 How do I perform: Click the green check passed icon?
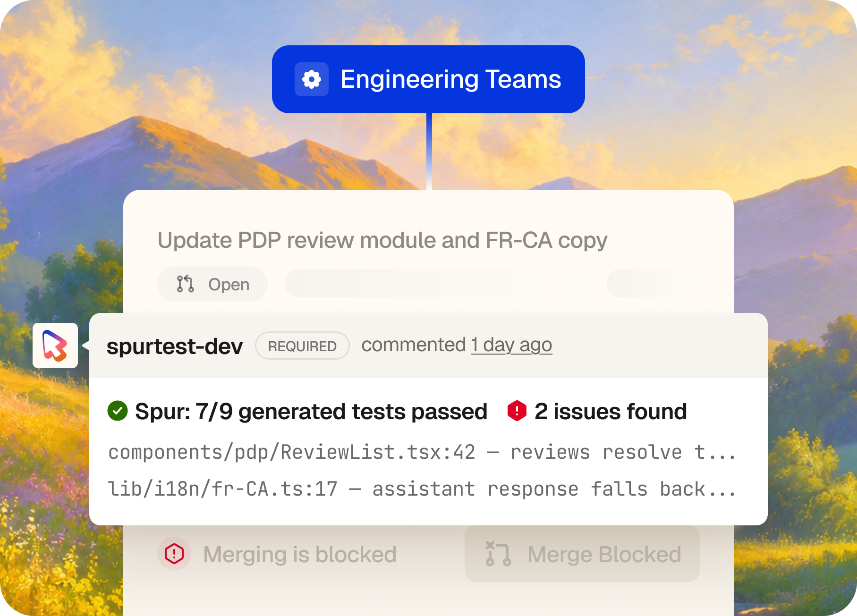pyautogui.click(x=118, y=411)
